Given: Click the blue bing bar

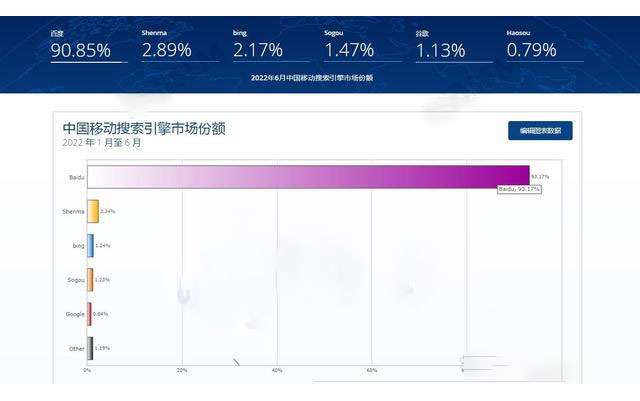Looking at the screenshot, I should click(x=91, y=245).
